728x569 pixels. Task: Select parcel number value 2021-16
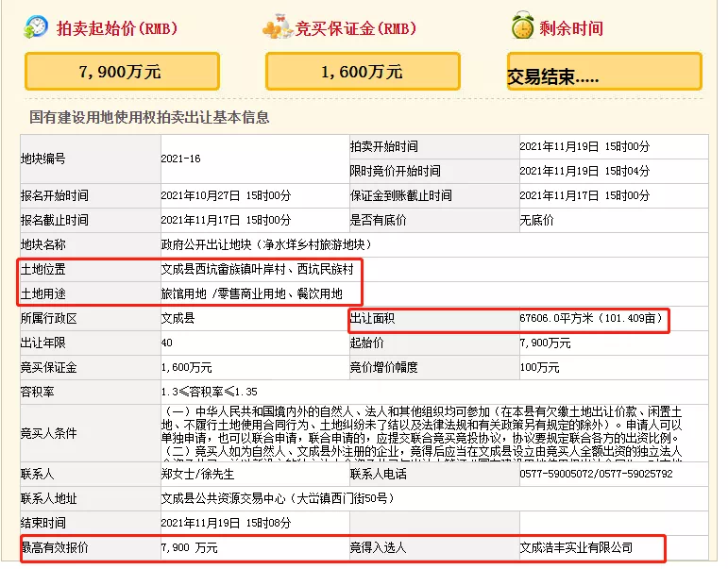(180, 159)
